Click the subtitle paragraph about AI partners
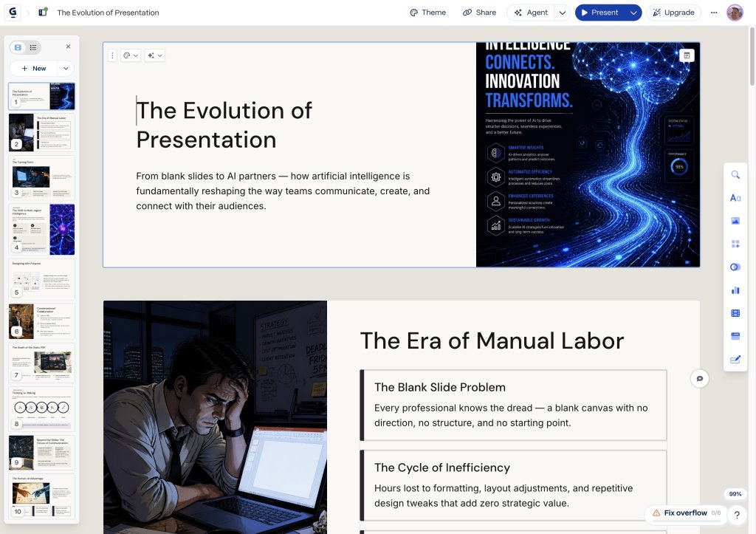This screenshot has width=756, height=534. point(283,191)
